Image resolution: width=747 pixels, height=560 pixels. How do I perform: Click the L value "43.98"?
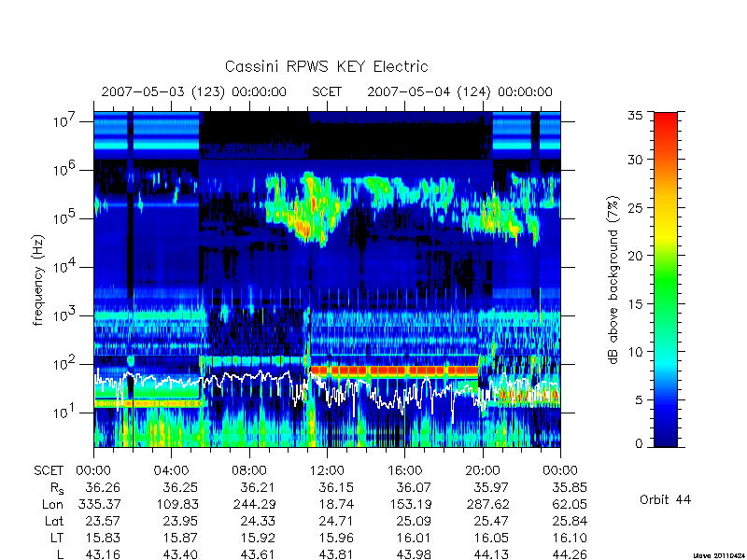click(x=414, y=554)
